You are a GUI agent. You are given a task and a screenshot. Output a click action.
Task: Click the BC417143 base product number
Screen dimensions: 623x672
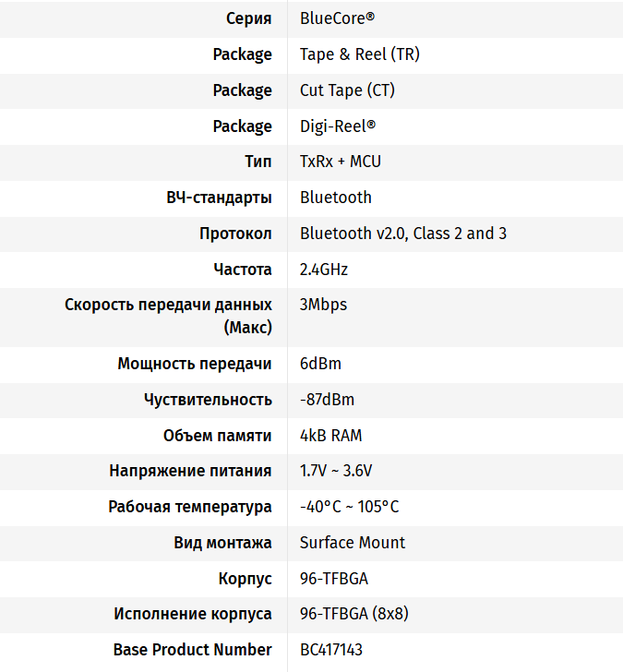(331, 650)
